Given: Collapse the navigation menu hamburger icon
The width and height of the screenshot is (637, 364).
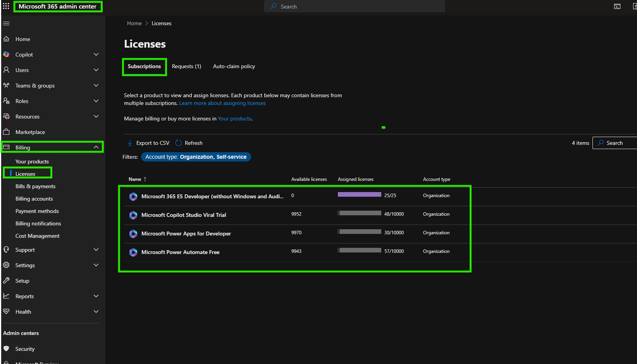Looking at the screenshot, I should point(6,23).
